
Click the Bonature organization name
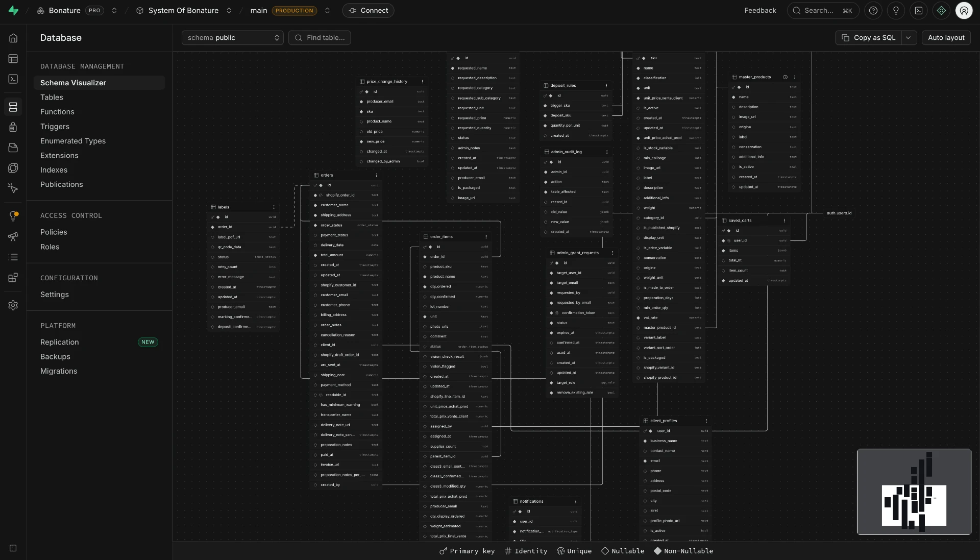coord(64,10)
